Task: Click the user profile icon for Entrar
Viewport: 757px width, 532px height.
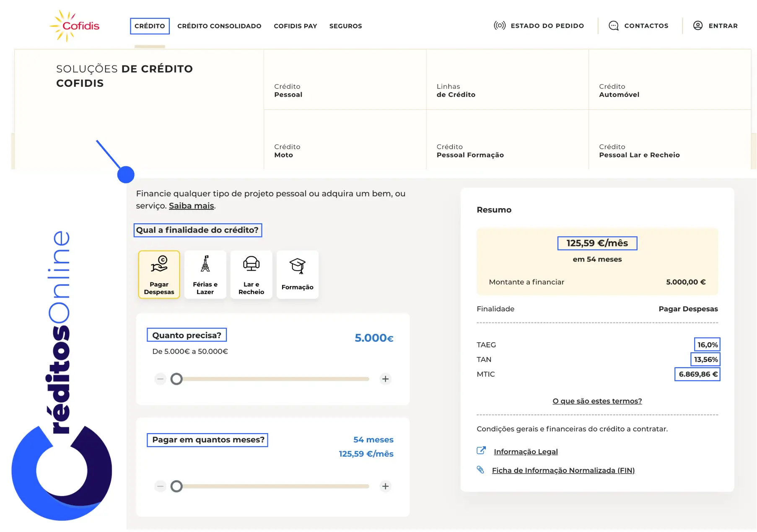Action: coord(698,26)
